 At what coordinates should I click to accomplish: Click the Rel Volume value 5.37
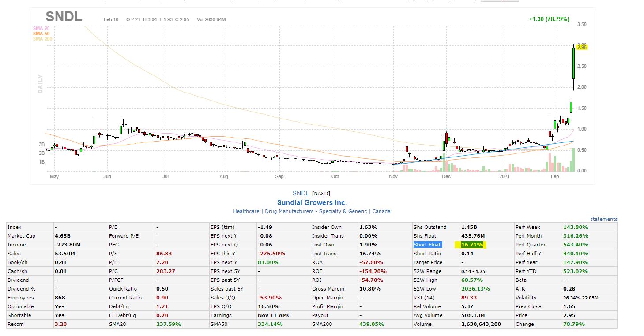coord(467,306)
